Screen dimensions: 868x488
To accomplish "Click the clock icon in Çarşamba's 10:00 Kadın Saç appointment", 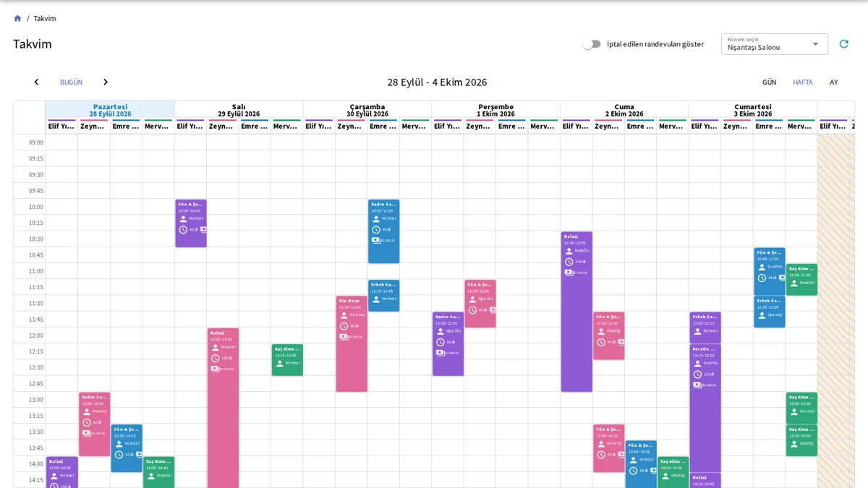I will tap(375, 230).
